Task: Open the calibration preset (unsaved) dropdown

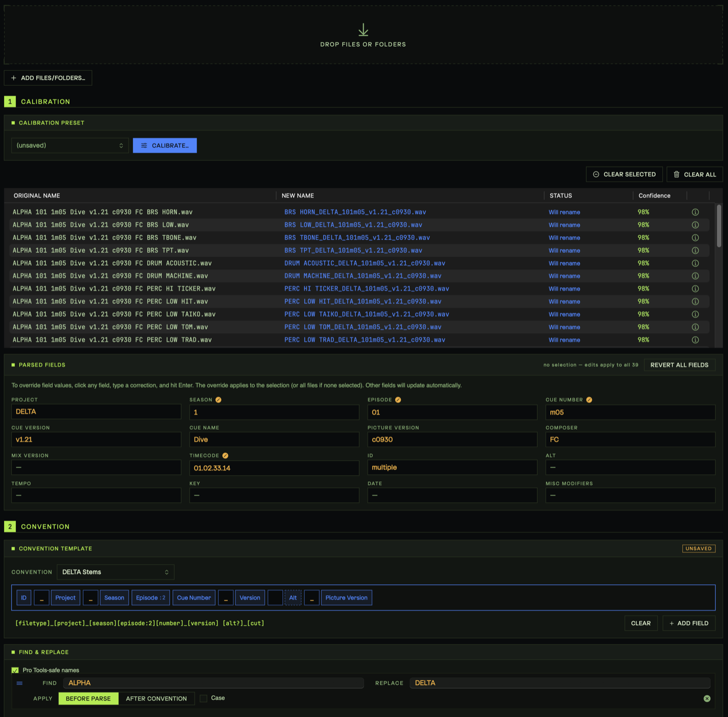Action: 70,146
